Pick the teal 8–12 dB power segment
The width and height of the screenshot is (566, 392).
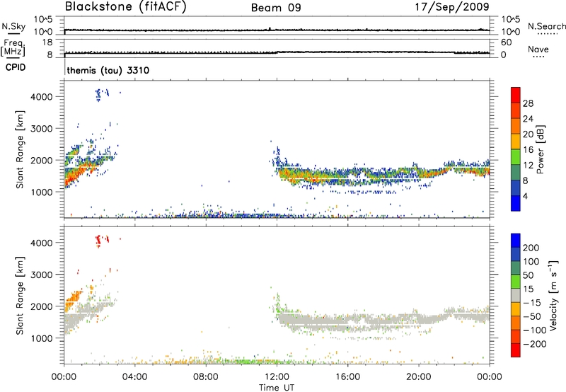[x=516, y=172]
